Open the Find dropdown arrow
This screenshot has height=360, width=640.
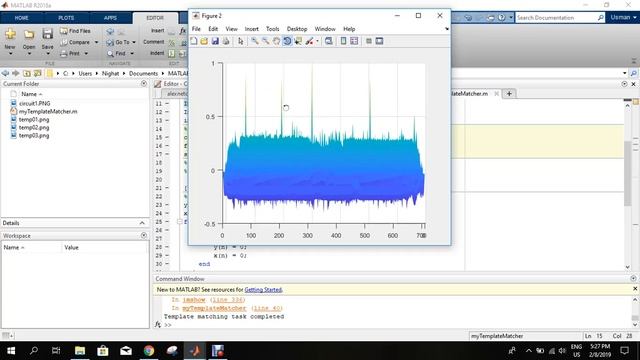[132, 53]
